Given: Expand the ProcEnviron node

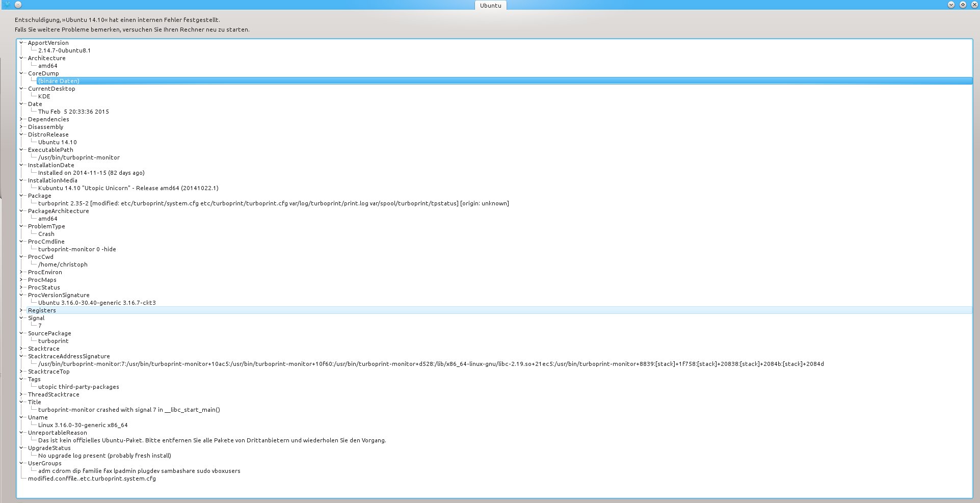Looking at the screenshot, I should point(21,272).
